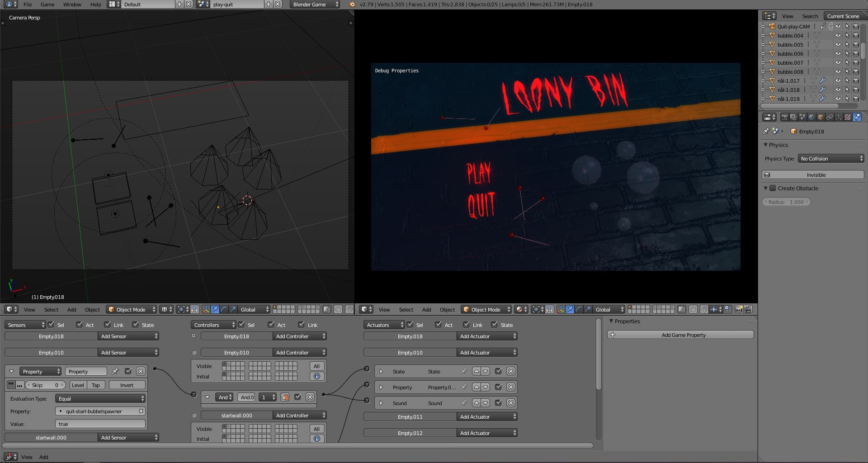Open the Render tab in the properties editor

coord(784,117)
